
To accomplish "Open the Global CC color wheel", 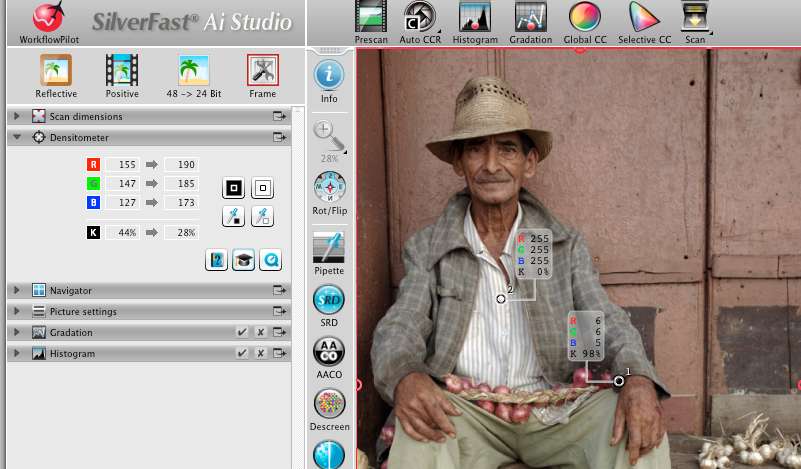I will 584,18.
